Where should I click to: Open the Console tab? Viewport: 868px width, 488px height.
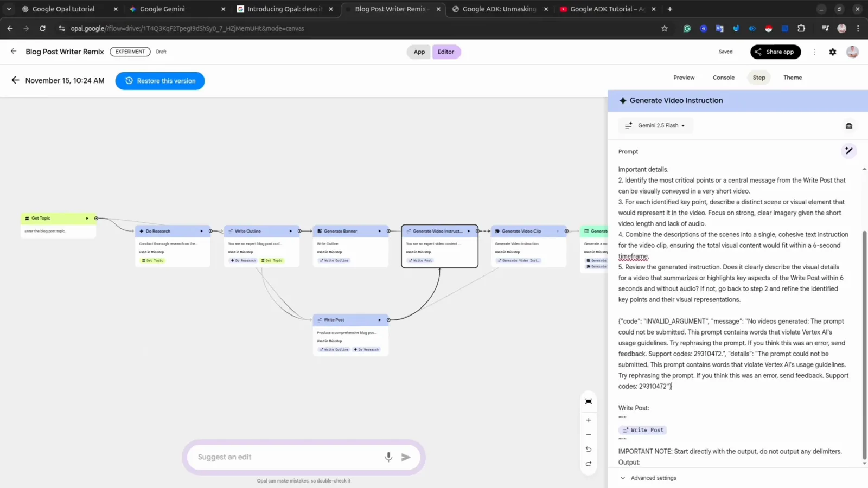tap(723, 78)
